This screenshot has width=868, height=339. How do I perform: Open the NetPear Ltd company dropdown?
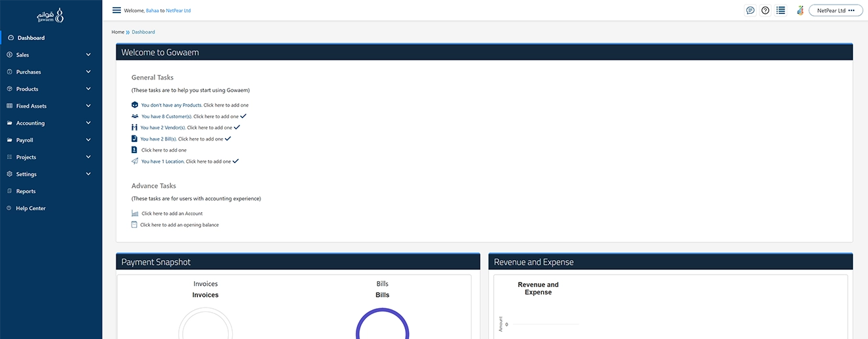[x=835, y=11]
